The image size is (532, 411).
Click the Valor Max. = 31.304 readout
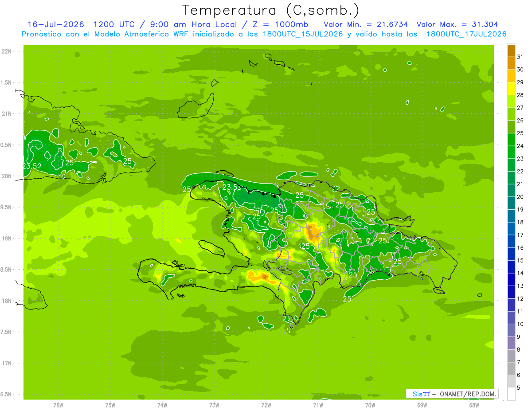(x=457, y=24)
